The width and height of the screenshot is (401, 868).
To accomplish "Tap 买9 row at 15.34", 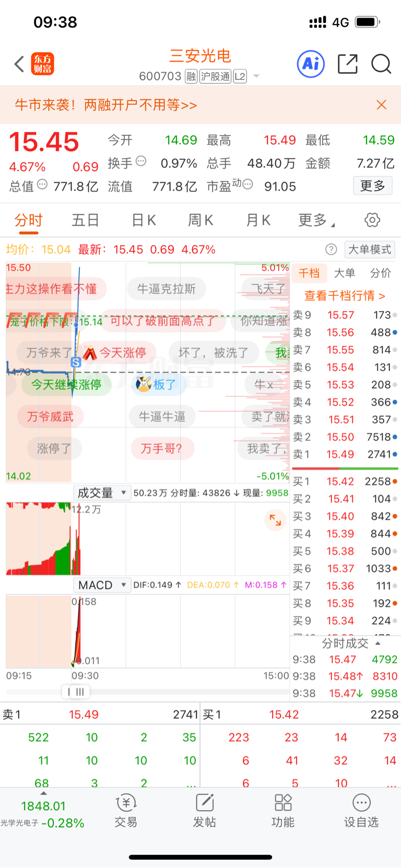I will [345, 621].
